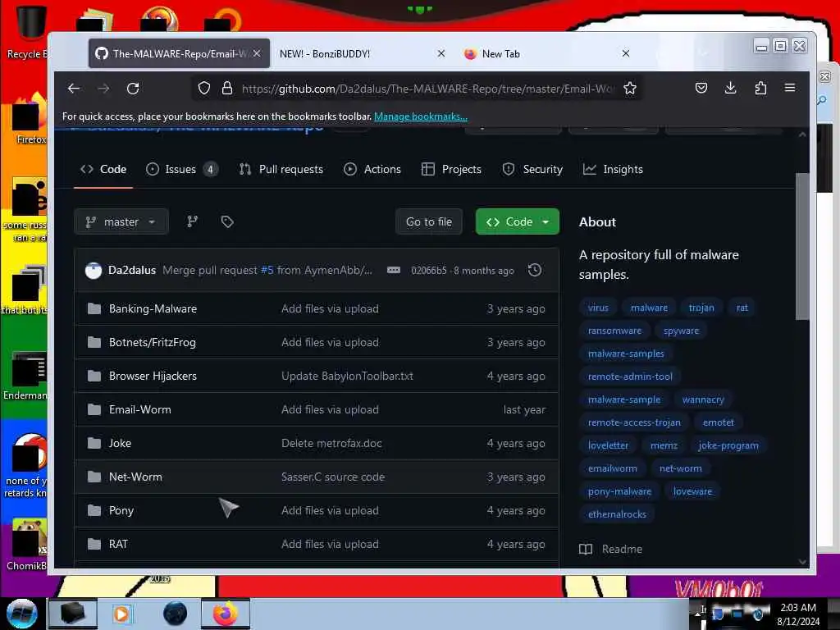Switch to the Code tab
The width and height of the screenshot is (840, 630).
(x=103, y=169)
